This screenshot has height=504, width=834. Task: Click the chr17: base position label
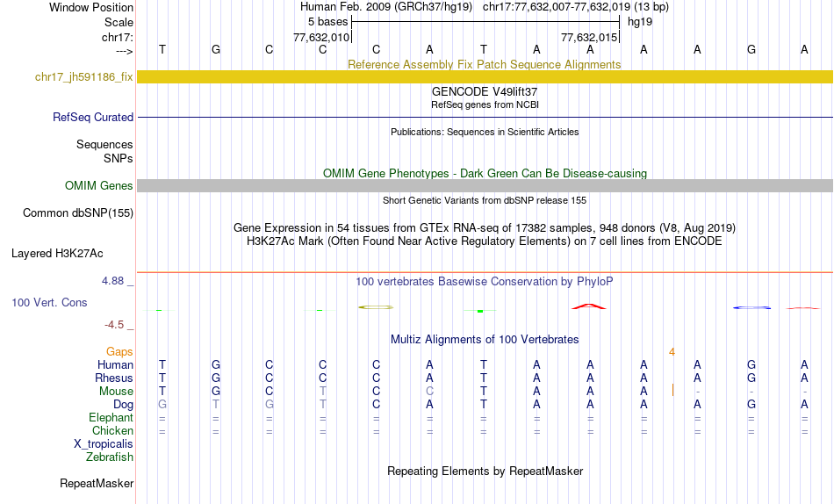pos(117,37)
